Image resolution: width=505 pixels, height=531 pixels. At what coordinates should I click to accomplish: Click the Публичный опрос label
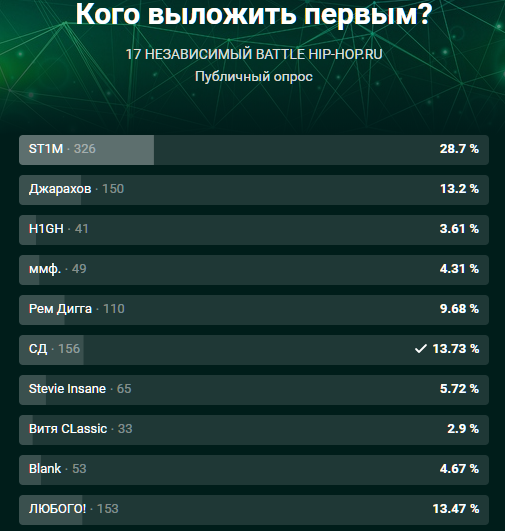(x=254, y=77)
